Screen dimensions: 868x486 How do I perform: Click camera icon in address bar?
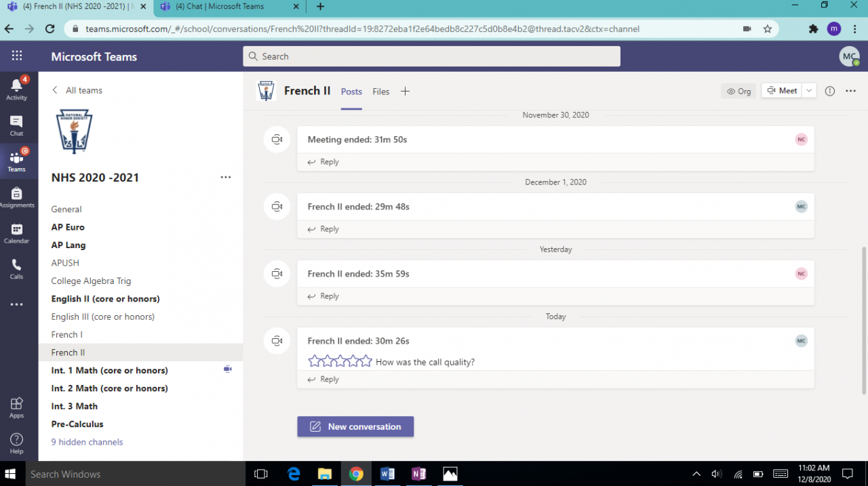point(747,29)
